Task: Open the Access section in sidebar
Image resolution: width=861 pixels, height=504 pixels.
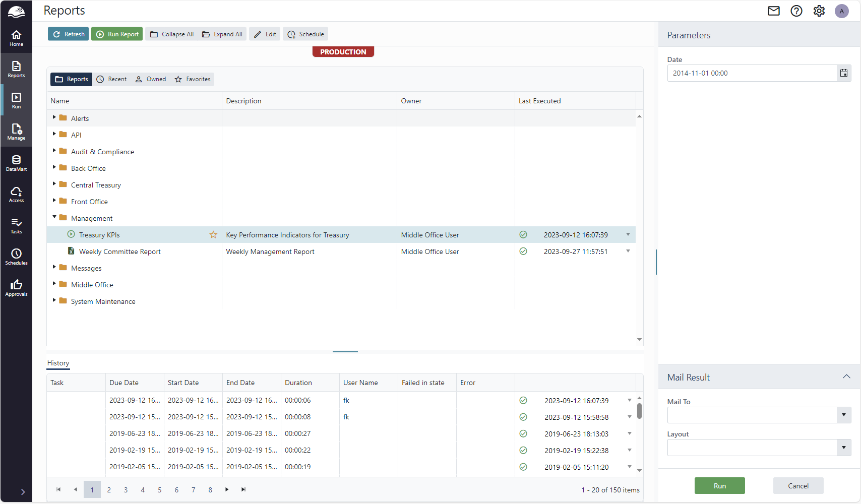Action: tap(16, 194)
